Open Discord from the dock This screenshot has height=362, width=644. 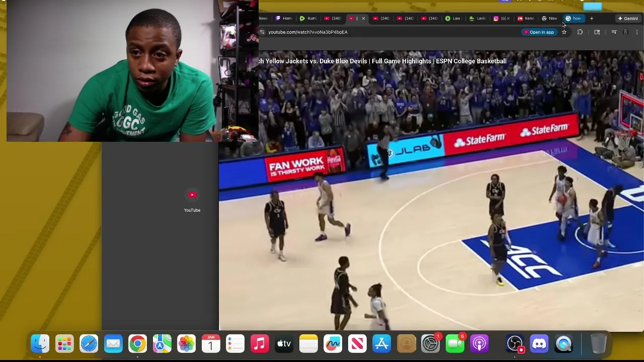click(539, 344)
